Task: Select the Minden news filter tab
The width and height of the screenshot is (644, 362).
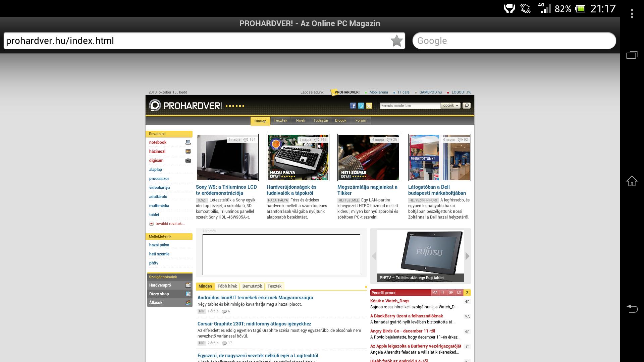Action: pos(205,286)
